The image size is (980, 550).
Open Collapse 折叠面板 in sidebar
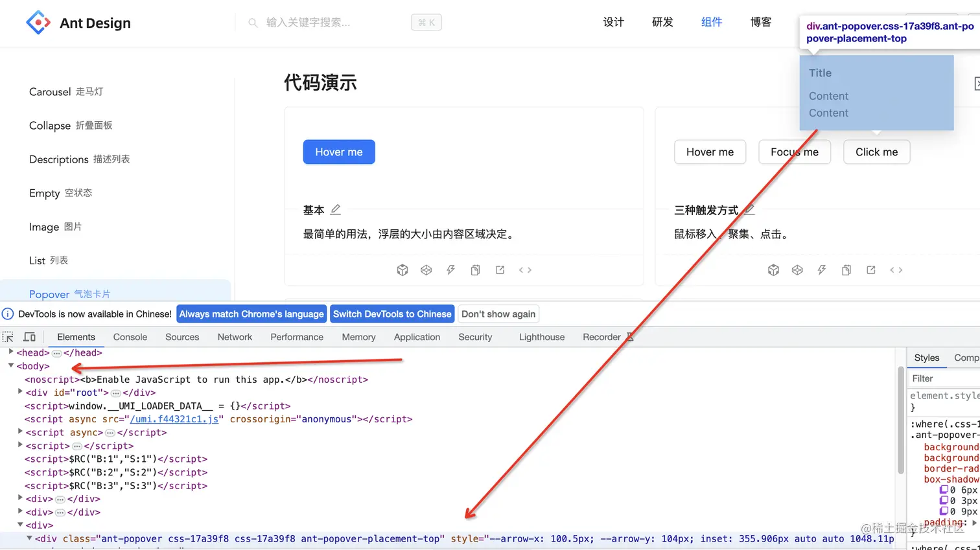[x=71, y=125]
